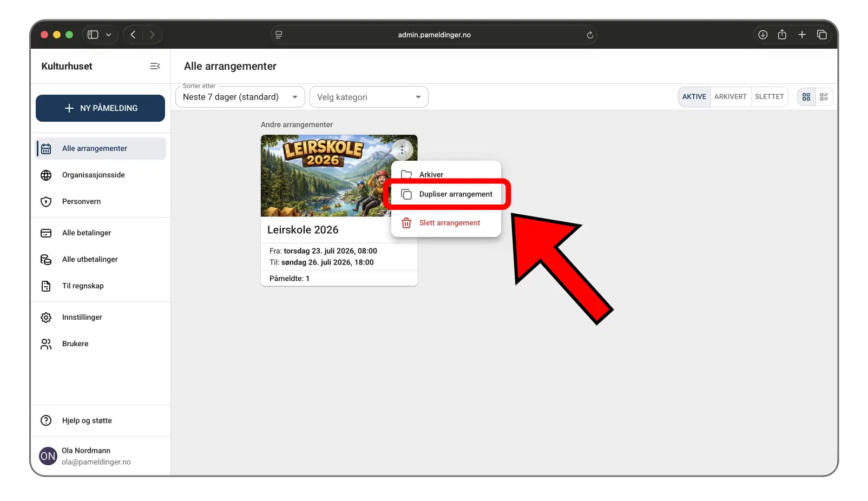Open the three-dot menu on Leirskole card
This screenshot has height=501, width=868.
point(402,150)
